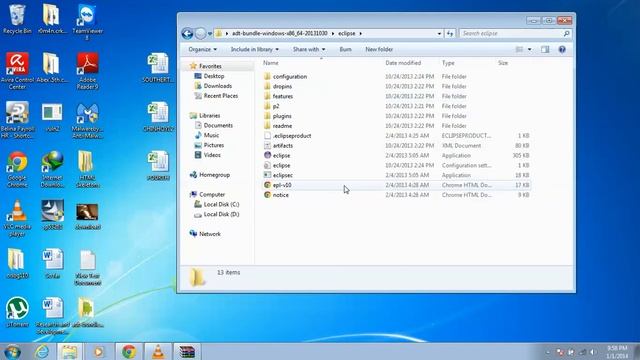The width and height of the screenshot is (640, 360).
Task: Click the Windows Start button
Action: 12,352
